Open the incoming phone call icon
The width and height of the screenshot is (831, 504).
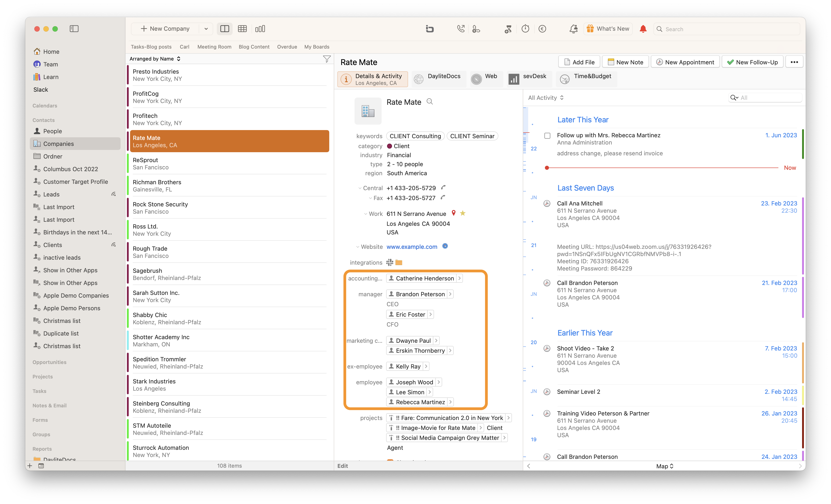click(x=461, y=29)
